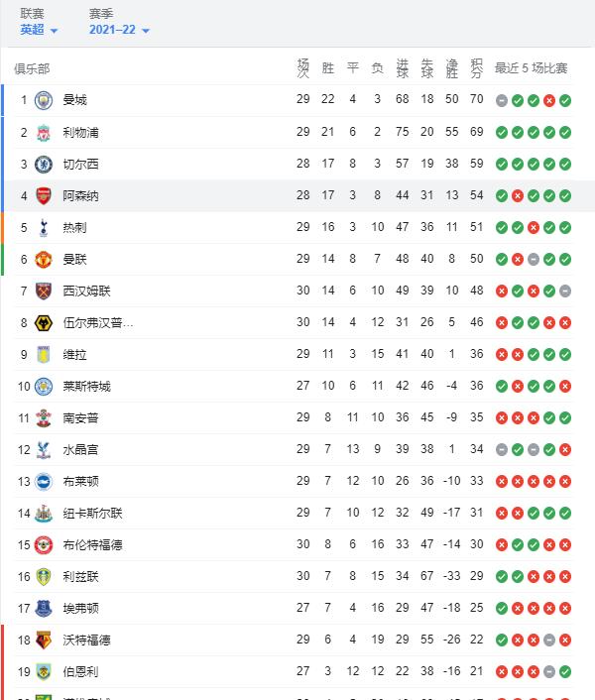
Task: Click the Tottenham 热刺 crest
Action: (44, 228)
